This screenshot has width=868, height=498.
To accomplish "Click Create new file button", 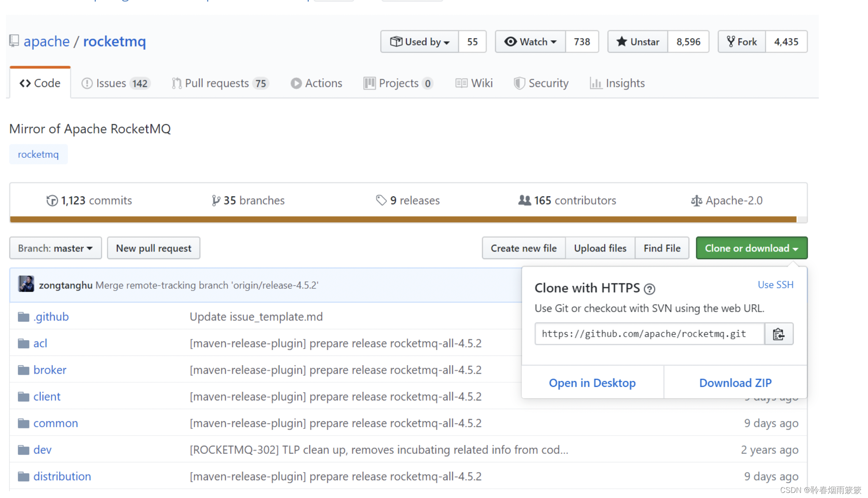I will [x=524, y=248].
